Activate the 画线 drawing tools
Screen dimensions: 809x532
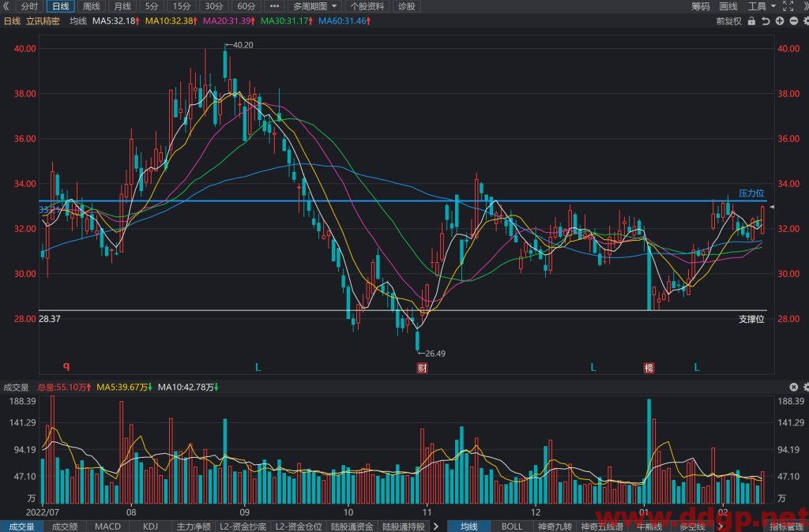(x=728, y=6)
